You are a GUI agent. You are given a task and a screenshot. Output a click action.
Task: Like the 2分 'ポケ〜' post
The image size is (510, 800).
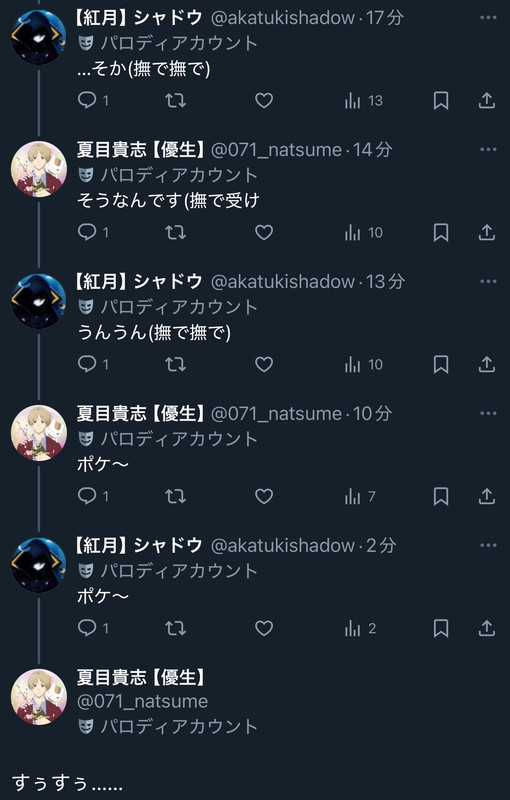pyautogui.click(x=264, y=628)
